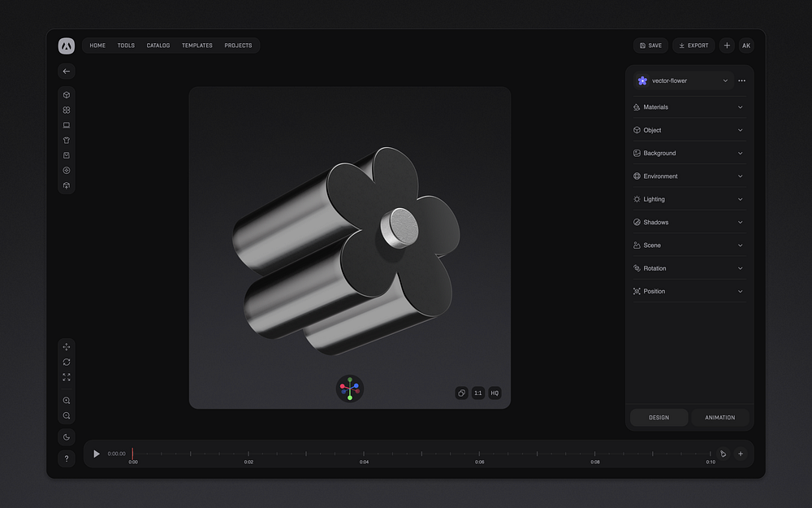Zoom in on the canvas

point(67,400)
